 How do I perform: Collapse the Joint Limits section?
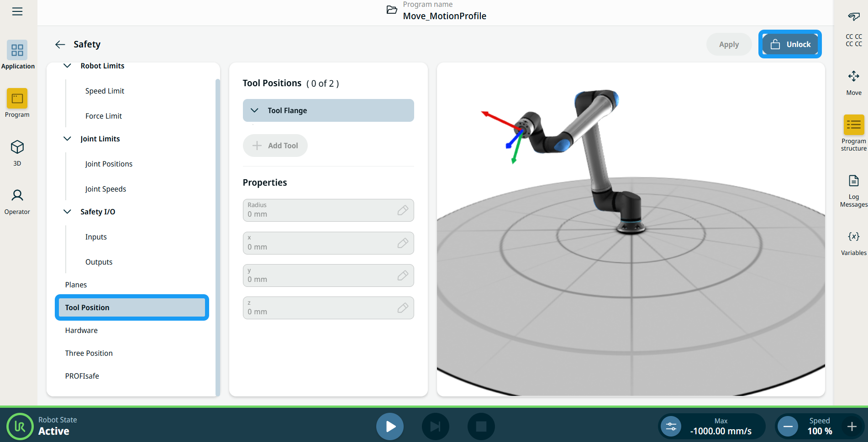[x=67, y=139]
